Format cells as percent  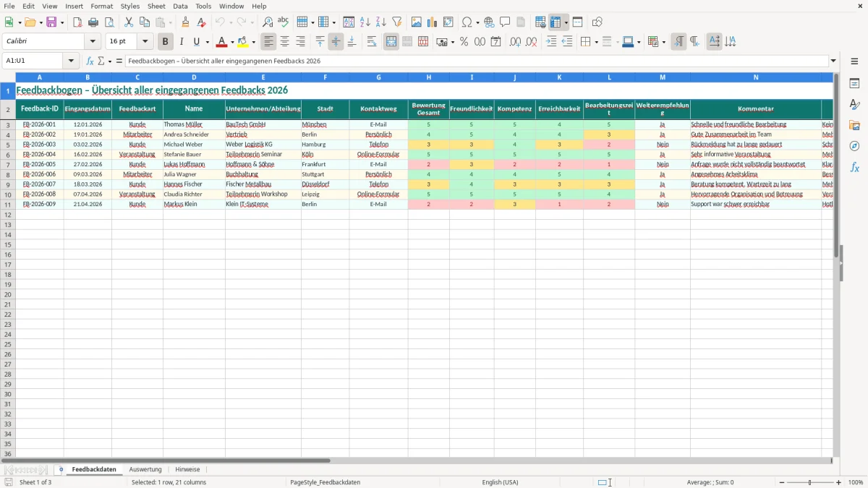point(464,42)
